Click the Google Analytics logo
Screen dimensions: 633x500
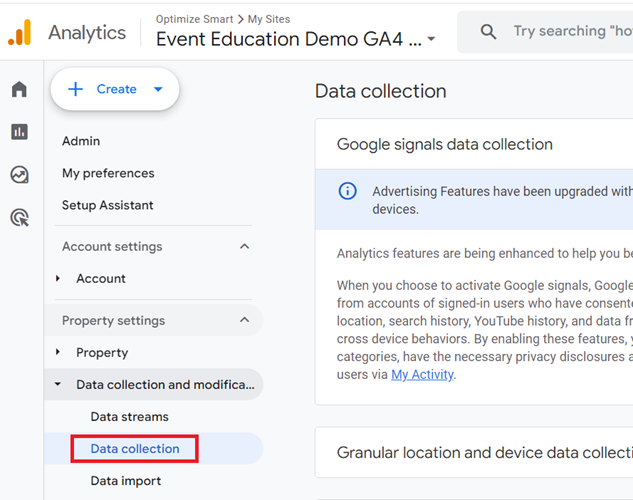click(x=19, y=32)
